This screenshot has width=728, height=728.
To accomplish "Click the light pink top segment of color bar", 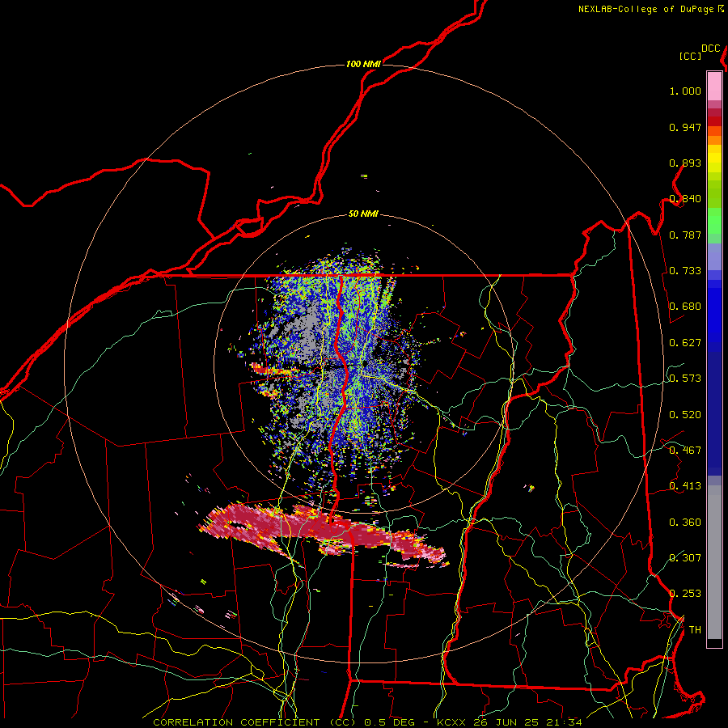I will 714,86.
